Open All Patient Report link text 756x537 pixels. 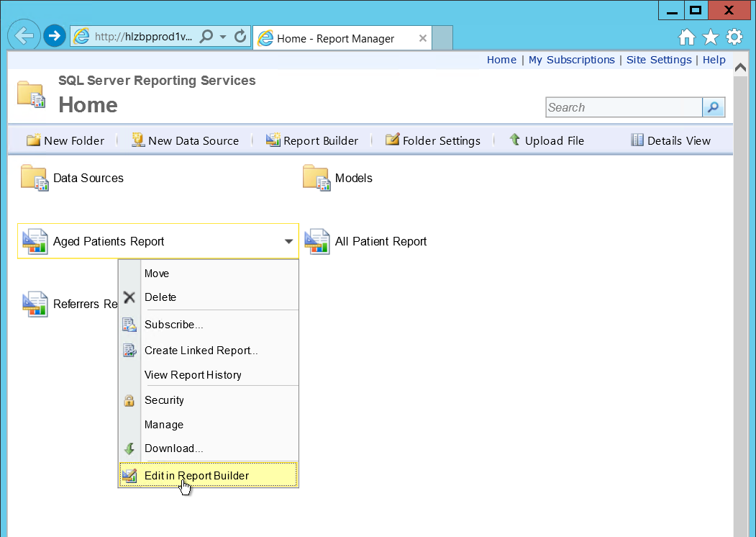coord(381,241)
